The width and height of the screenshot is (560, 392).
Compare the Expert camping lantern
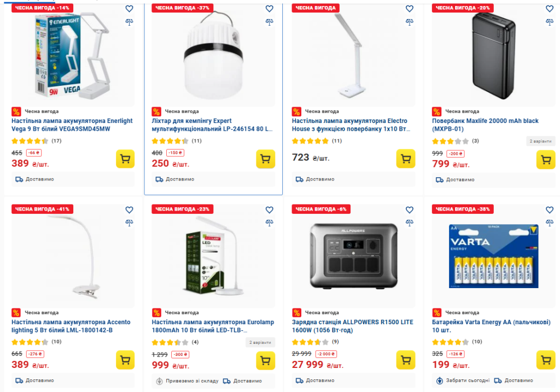[x=269, y=22]
